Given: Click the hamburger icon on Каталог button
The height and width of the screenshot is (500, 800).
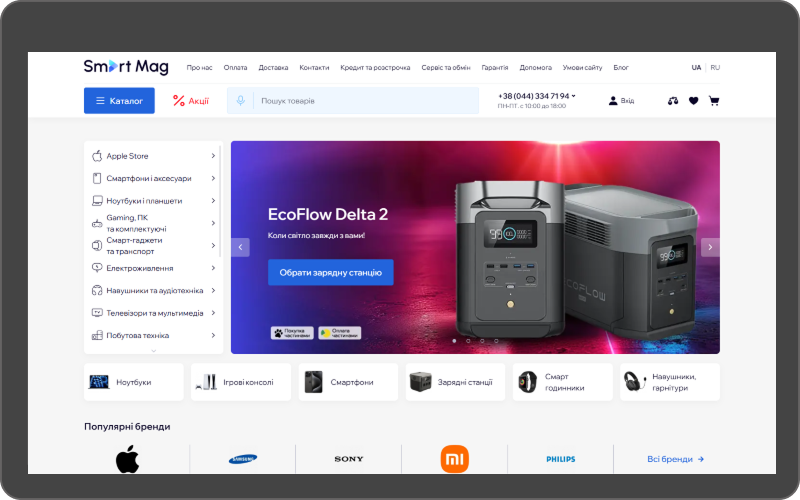Looking at the screenshot, I should (x=101, y=101).
